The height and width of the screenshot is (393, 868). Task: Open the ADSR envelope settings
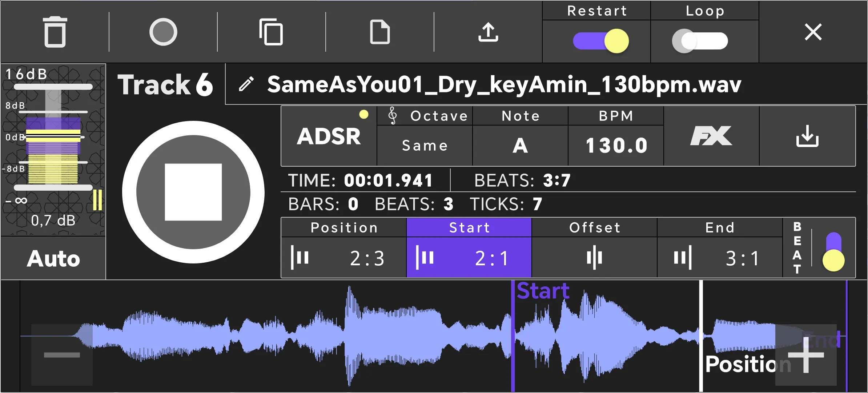(x=329, y=136)
